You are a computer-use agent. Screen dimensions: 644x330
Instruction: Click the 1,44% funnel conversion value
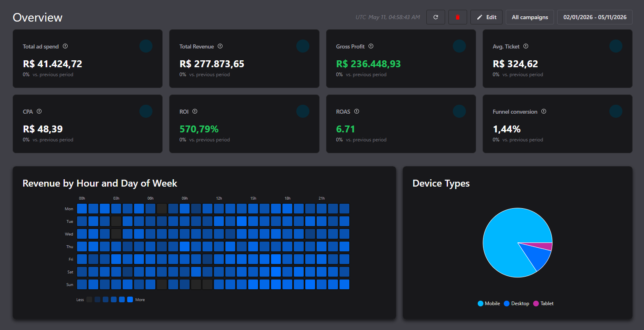pos(507,129)
